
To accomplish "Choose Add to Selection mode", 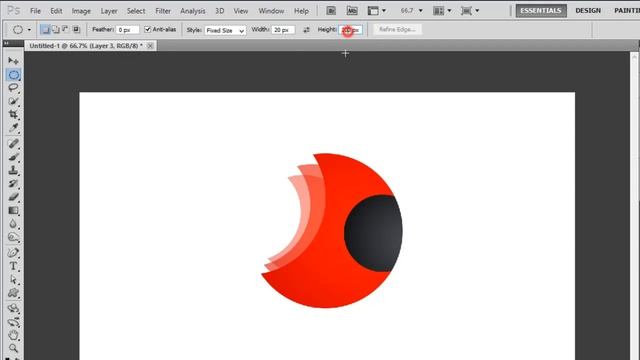I will [56, 29].
